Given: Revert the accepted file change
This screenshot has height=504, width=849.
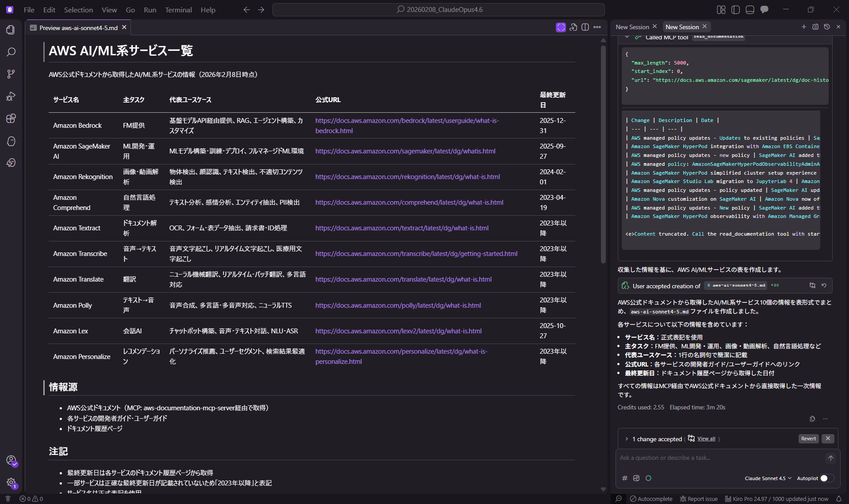Looking at the screenshot, I should (x=808, y=438).
